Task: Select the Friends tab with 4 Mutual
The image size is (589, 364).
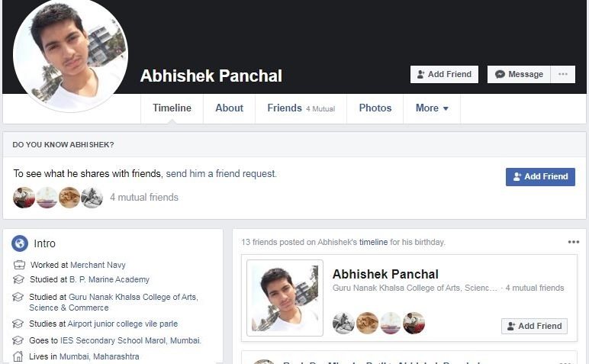Action: click(301, 108)
